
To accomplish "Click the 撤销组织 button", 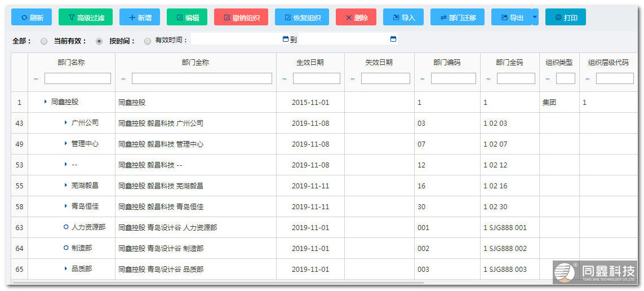I will [x=241, y=17].
